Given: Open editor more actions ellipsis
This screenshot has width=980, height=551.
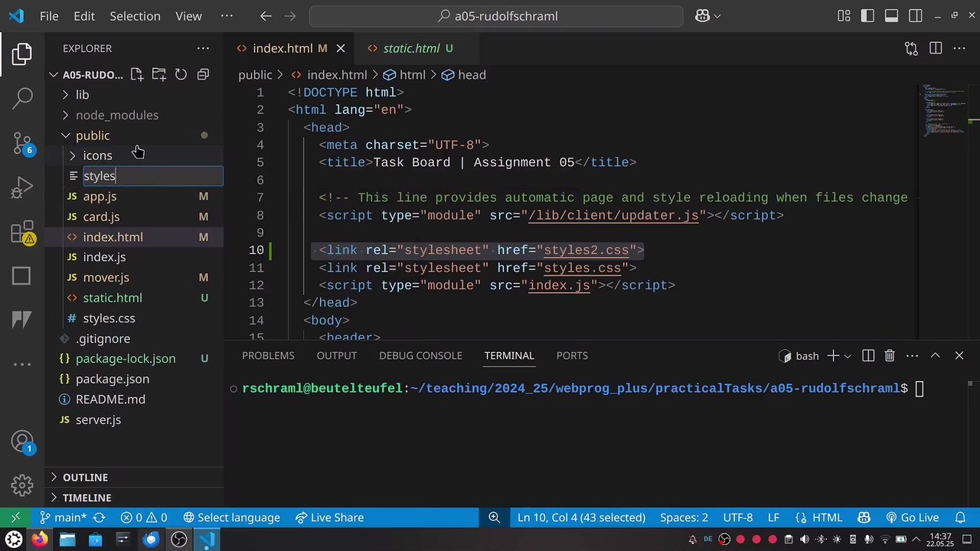Looking at the screenshot, I should [959, 48].
